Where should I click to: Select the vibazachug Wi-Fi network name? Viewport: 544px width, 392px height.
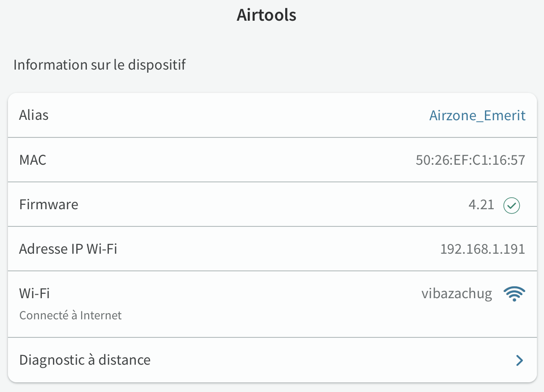click(x=457, y=293)
